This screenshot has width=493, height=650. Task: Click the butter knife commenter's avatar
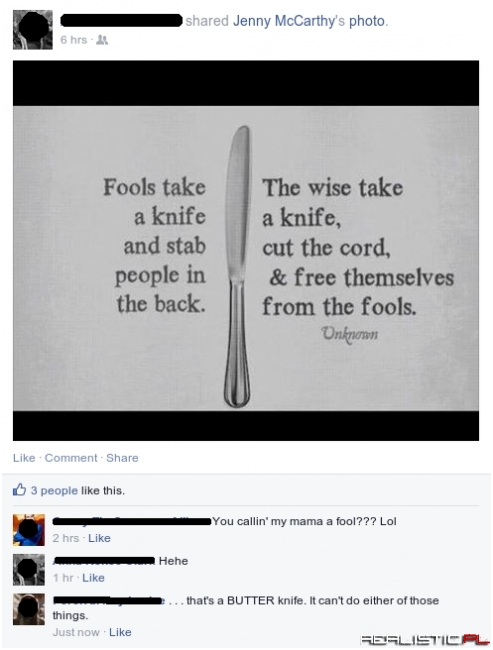coord(29,609)
